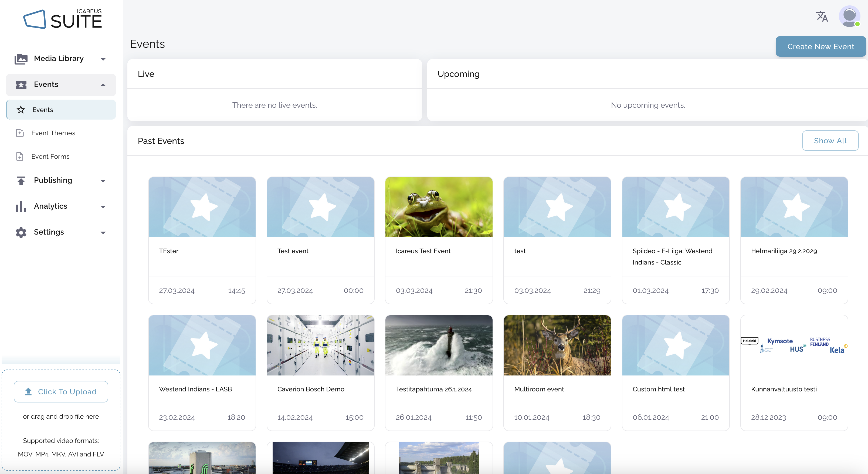Expand the Publishing dropdown arrow

click(x=103, y=181)
